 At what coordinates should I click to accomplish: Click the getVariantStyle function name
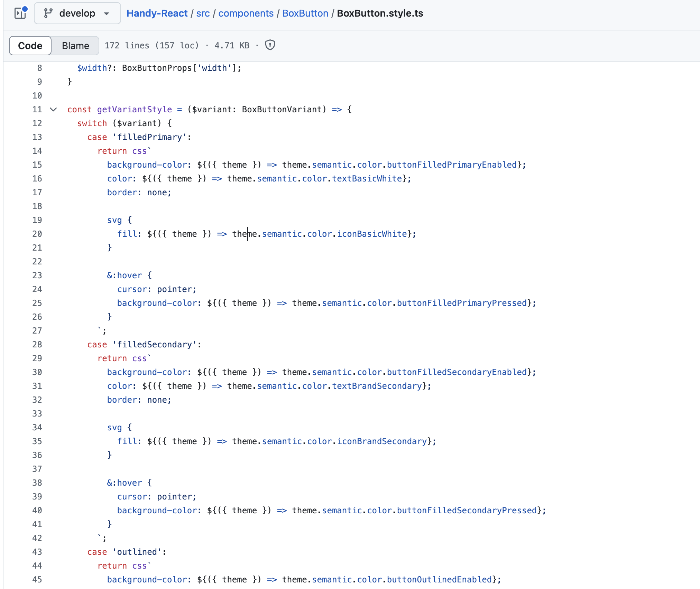point(134,110)
